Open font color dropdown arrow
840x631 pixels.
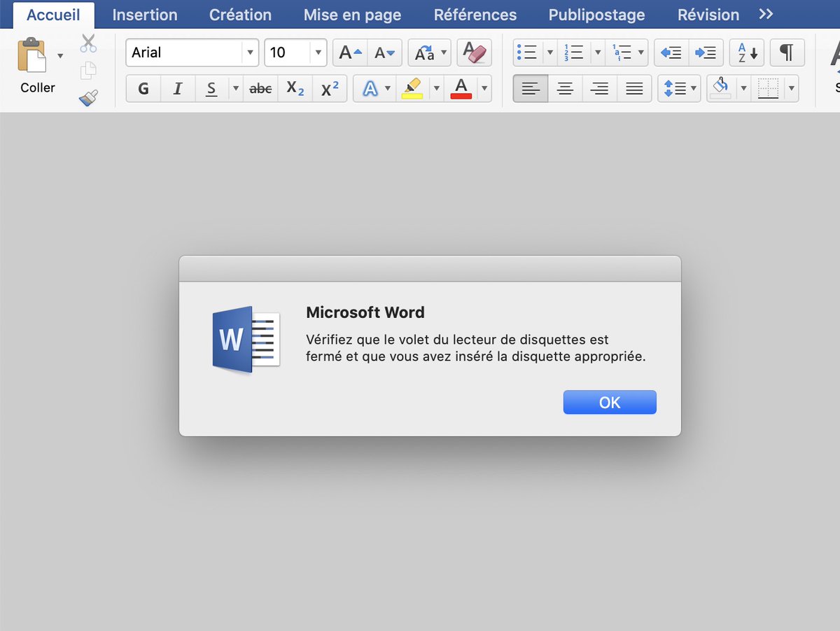click(x=484, y=89)
